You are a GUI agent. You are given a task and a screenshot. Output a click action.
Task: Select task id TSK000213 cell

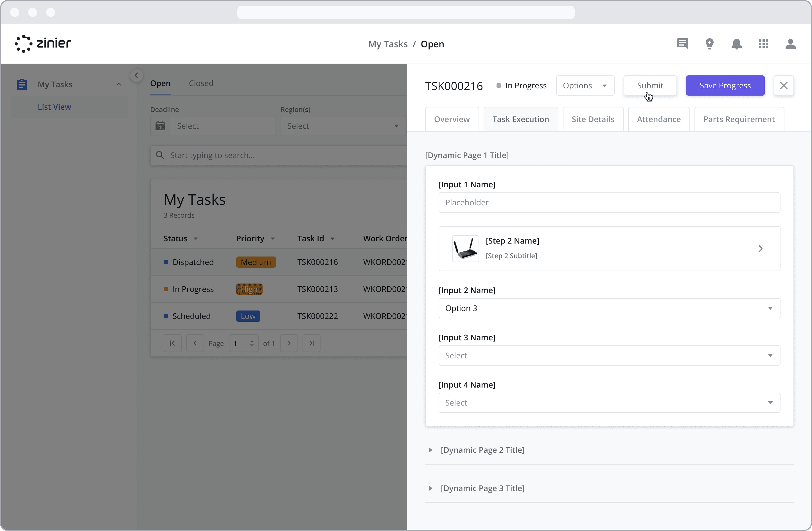point(317,289)
